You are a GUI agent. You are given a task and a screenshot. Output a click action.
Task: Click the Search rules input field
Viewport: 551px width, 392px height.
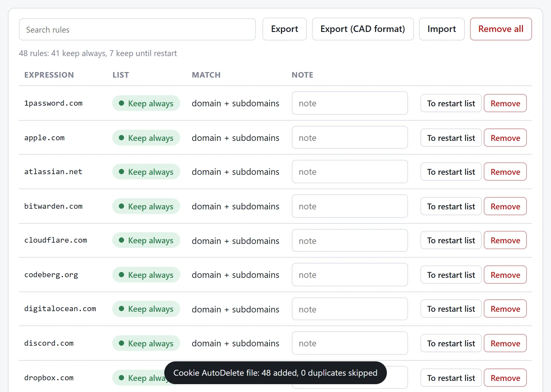(x=137, y=29)
